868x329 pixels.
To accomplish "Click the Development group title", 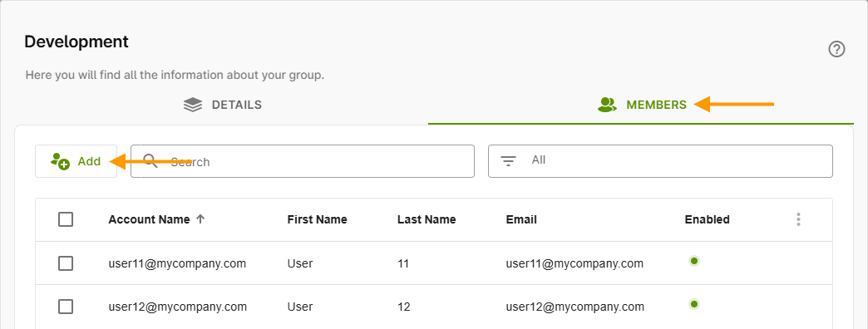I will (x=76, y=42).
